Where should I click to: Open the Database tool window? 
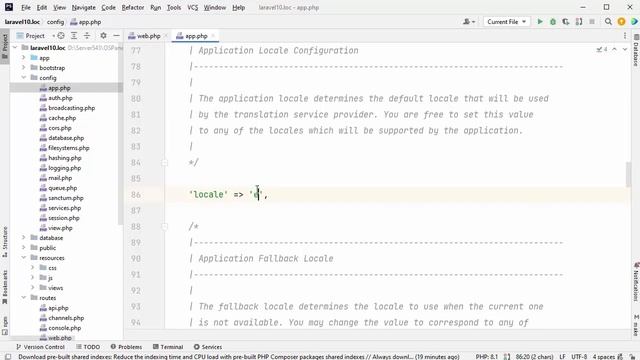coord(636,50)
